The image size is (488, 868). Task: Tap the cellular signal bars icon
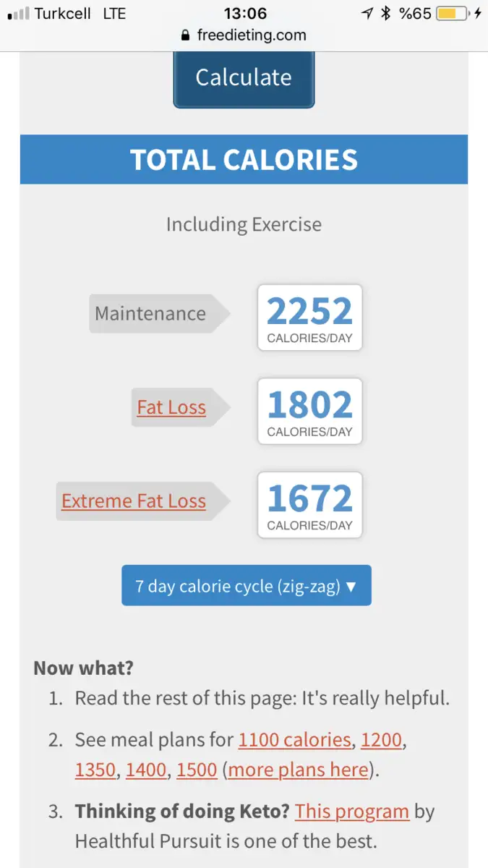(x=19, y=13)
